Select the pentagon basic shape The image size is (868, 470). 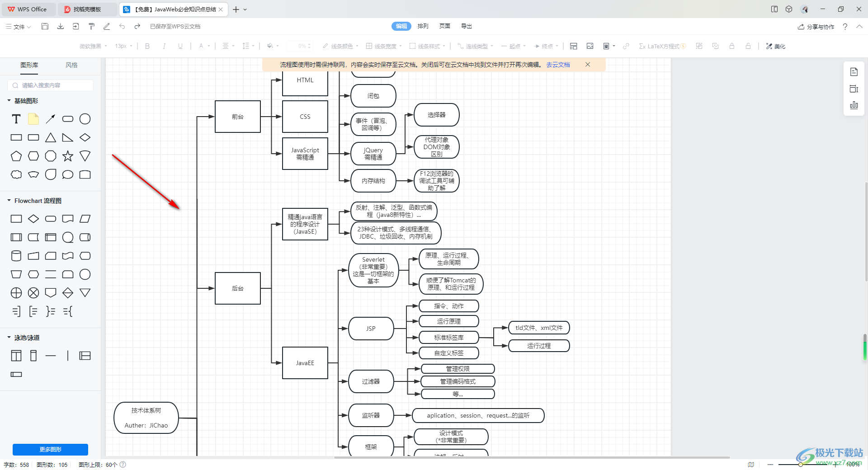coord(16,156)
